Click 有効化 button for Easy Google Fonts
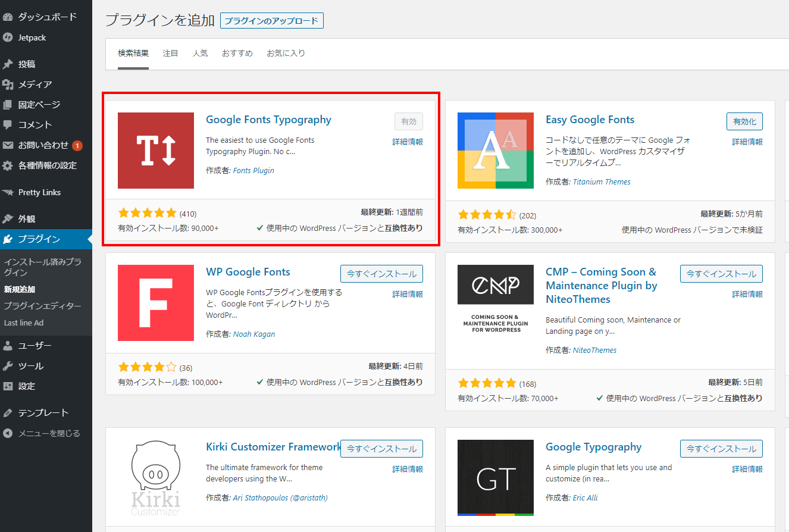The height and width of the screenshot is (532, 789). point(744,121)
